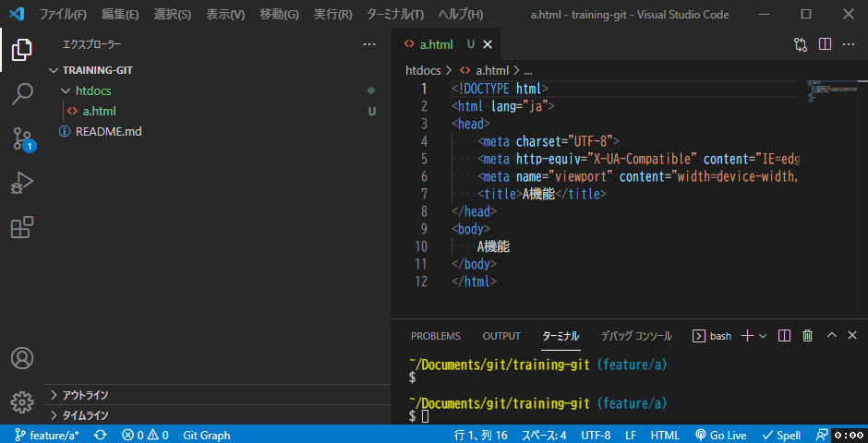Image resolution: width=868 pixels, height=443 pixels.
Task: Click the A機能 title text on line 7
Action: pos(538,194)
